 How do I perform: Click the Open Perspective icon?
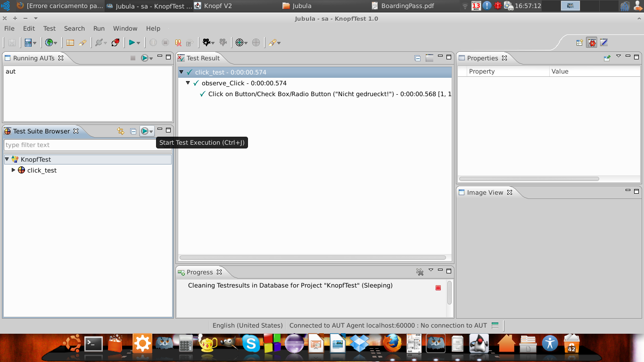click(x=579, y=43)
